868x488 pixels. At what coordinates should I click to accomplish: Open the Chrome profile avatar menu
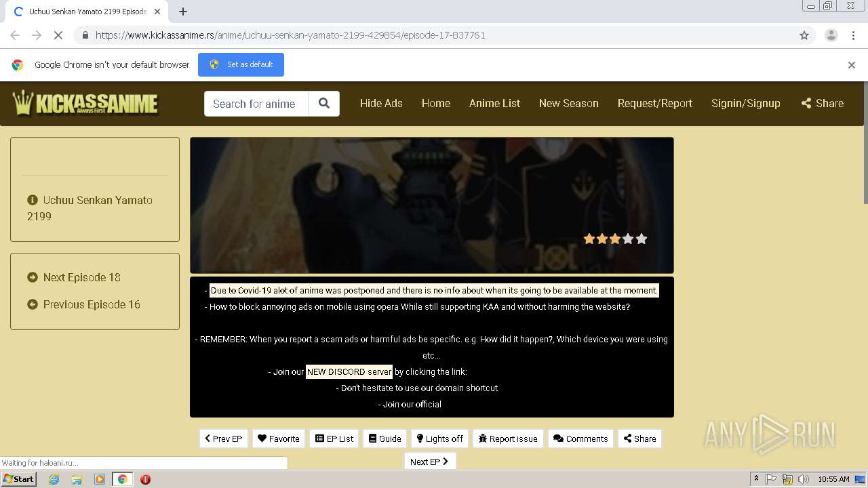click(831, 35)
